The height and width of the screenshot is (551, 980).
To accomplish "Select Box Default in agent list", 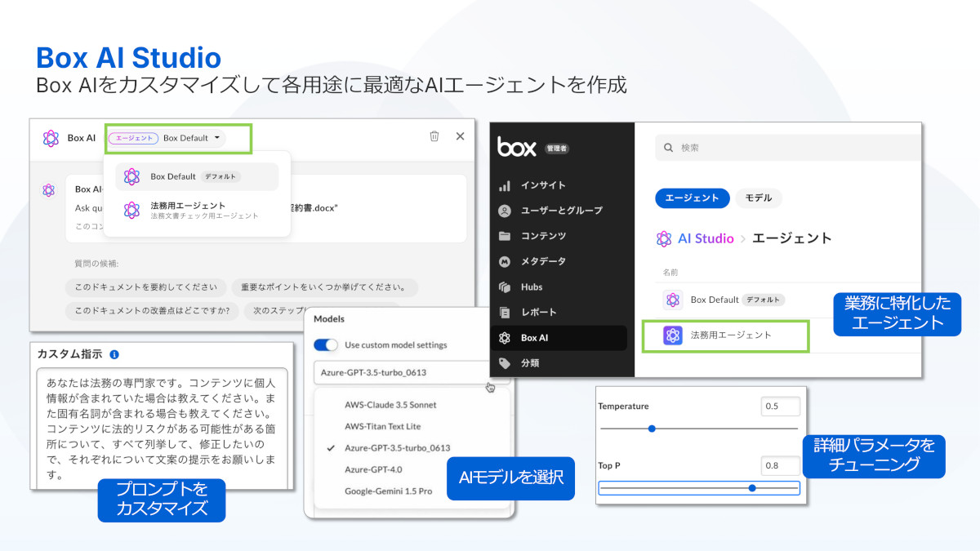I will point(197,176).
